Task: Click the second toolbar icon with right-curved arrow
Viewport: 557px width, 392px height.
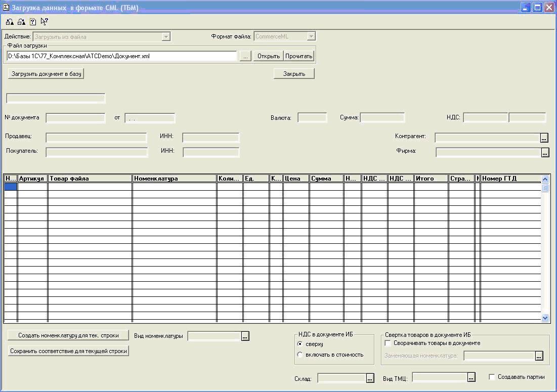Action: pos(21,22)
